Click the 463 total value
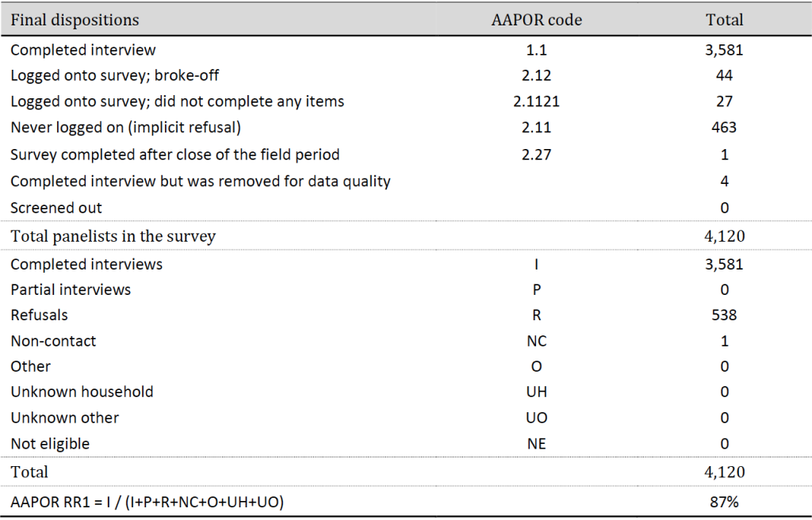This screenshot has height=520, width=812. tap(724, 127)
